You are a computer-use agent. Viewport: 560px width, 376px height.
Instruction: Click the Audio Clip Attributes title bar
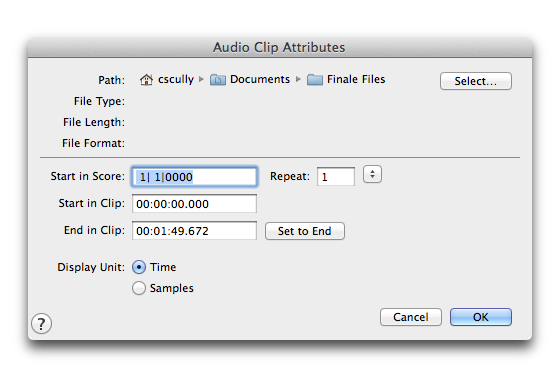pos(280,47)
